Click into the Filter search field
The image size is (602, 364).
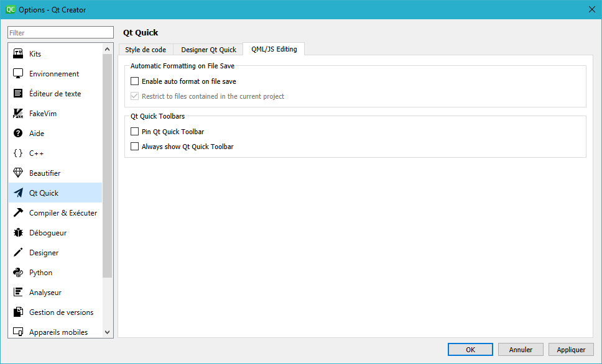coord(61,32)
